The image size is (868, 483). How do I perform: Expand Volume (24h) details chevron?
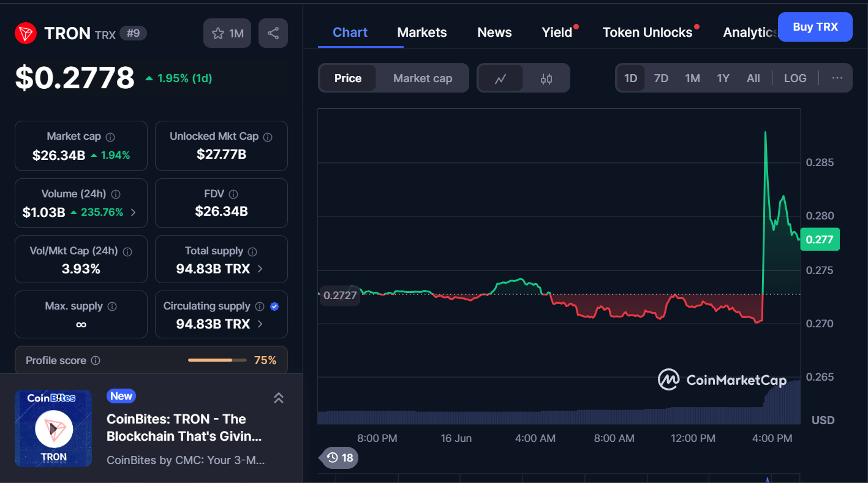(134, 213)
